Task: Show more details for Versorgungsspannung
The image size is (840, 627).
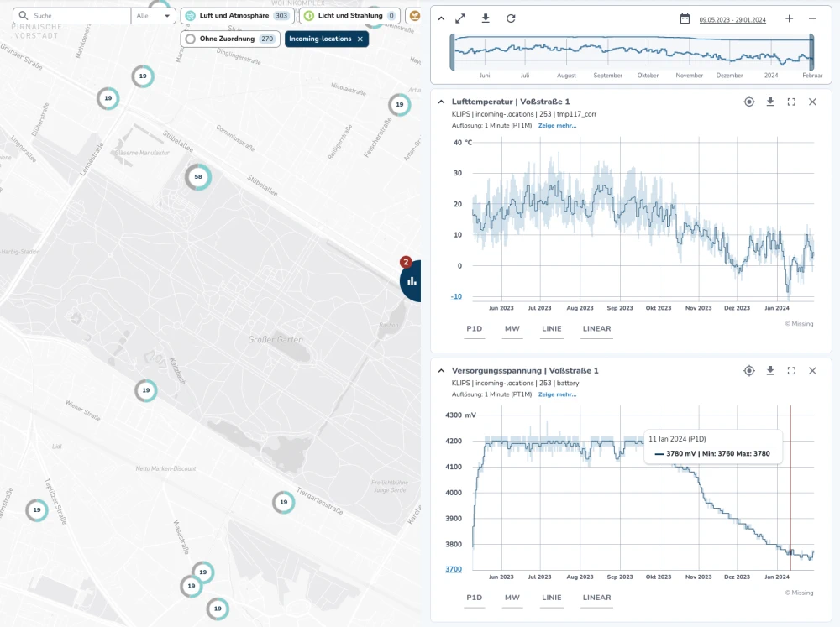Action: (557, 394)
